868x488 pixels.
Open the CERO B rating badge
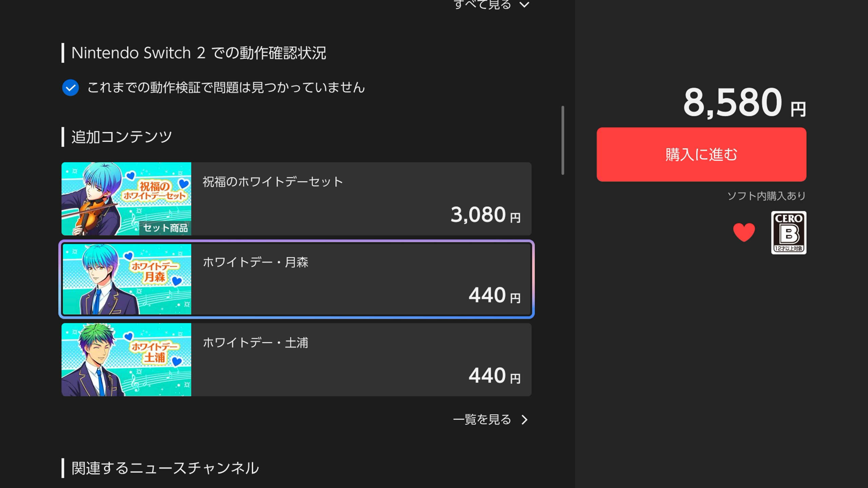[x=789, y=232]
